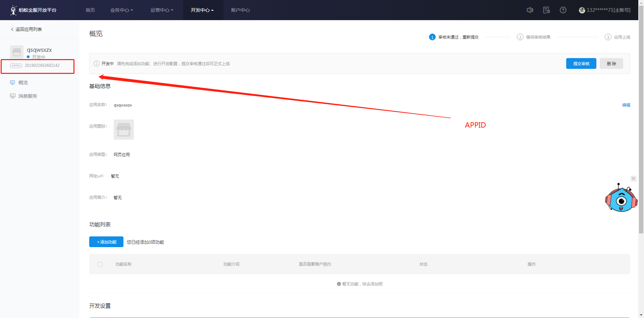Click 返回应用列表 link
This screenshot has height=318, width=644.
coord(29,29)
